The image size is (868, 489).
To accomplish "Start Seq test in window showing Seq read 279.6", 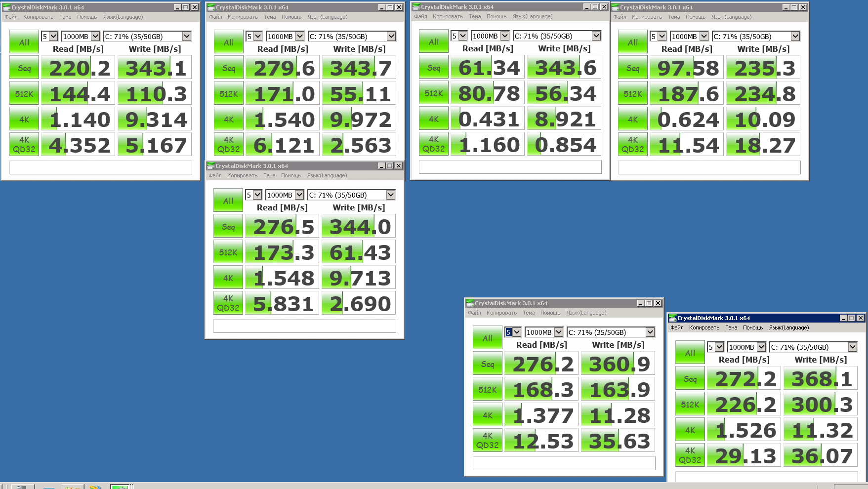I will [229, 68].
